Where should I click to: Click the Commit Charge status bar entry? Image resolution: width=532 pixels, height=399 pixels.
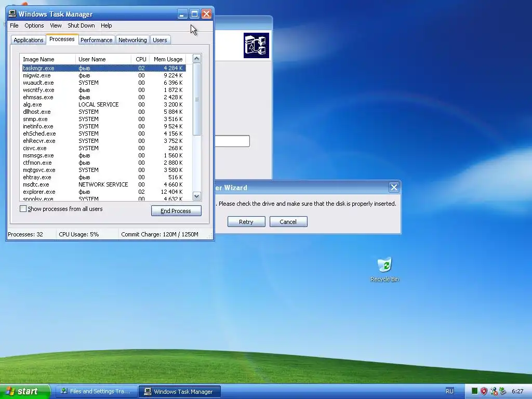(159, 234)
